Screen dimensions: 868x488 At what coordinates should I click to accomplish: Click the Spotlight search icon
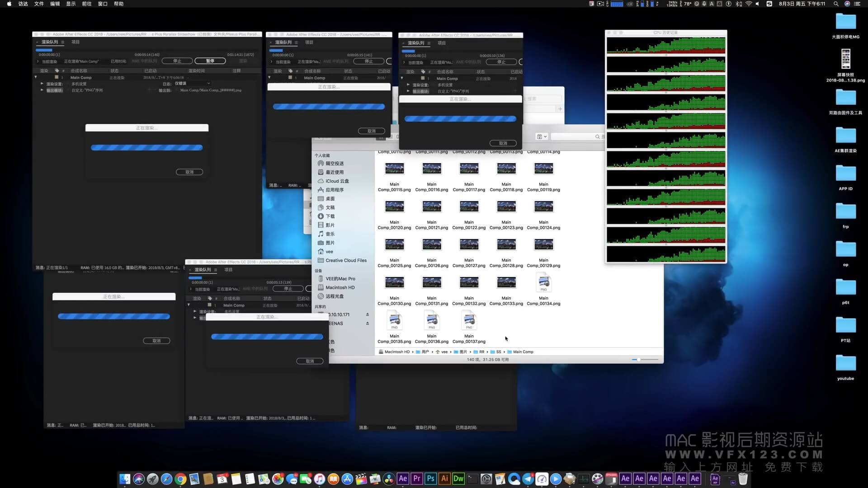pyautogui.click(x=836, y=4)
